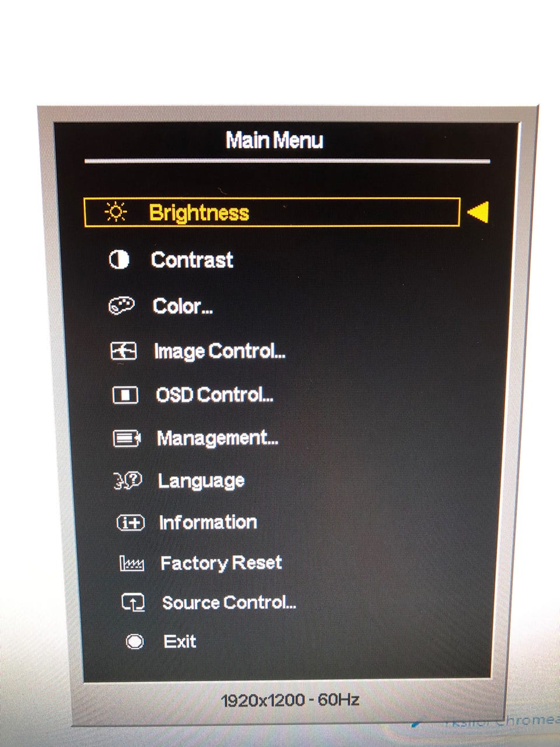This screenshot has width=560, height=747.
Task: Click the Color palette icon
Action: (x=121, y=306)
